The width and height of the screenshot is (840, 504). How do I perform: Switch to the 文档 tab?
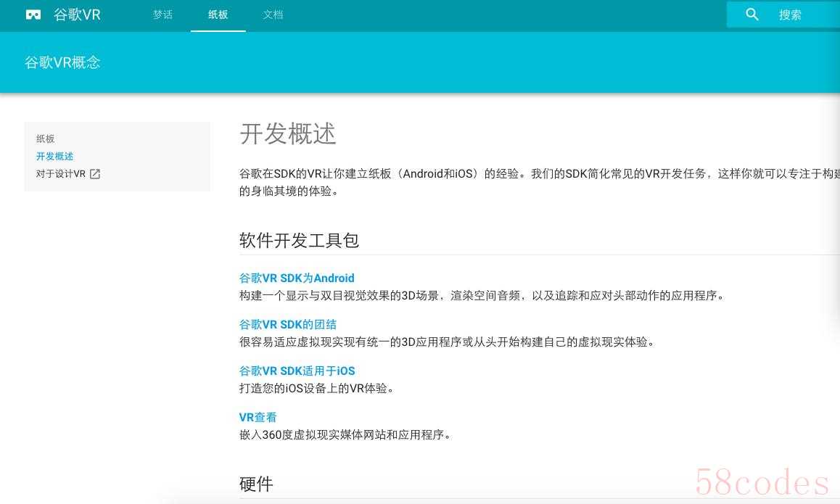click(273, 15)
